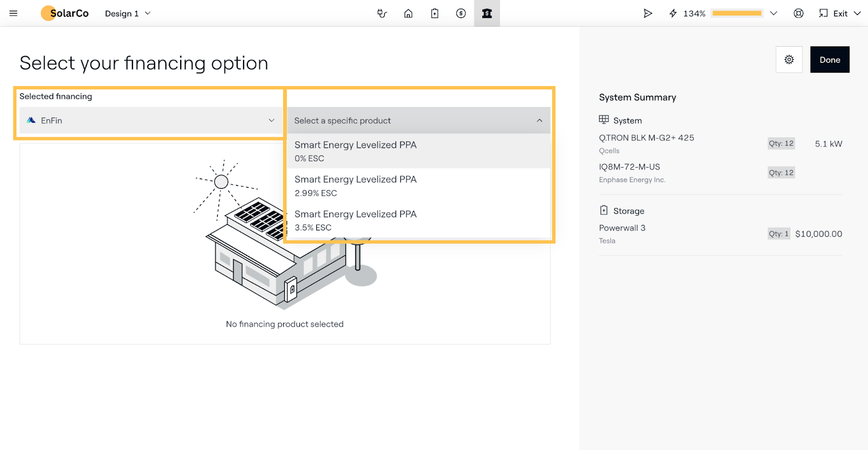Click the Done button
868x450 pixels.
tap(829, 60)
